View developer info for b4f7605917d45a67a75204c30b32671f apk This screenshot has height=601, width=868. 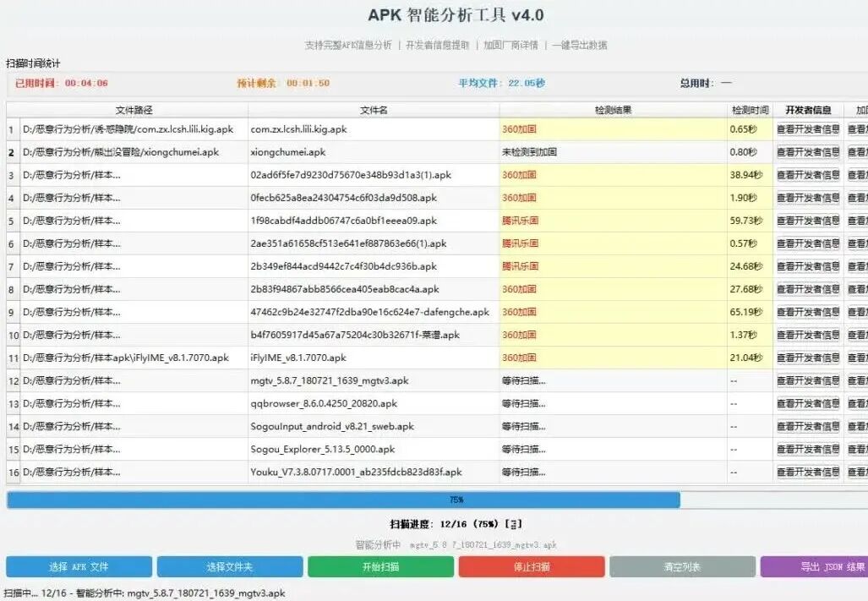pyautogui.click(x=808, y=335)
